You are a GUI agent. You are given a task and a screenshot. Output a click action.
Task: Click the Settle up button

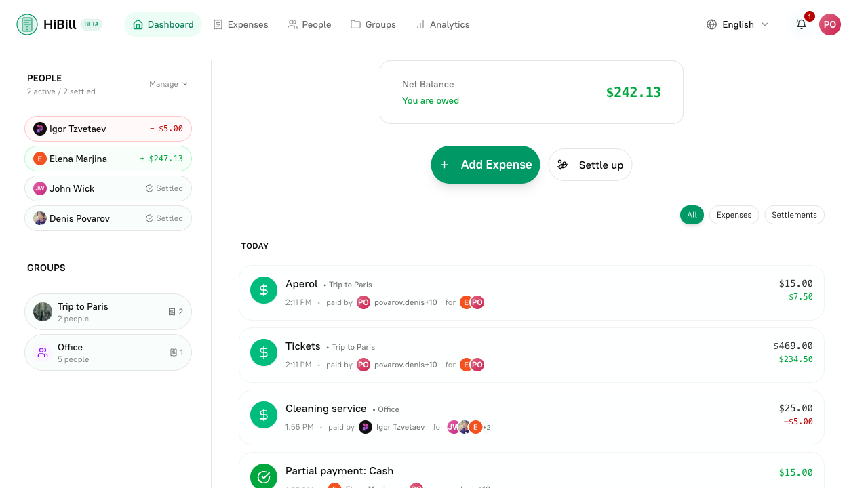pyautogui.click(x=590, y=165)
